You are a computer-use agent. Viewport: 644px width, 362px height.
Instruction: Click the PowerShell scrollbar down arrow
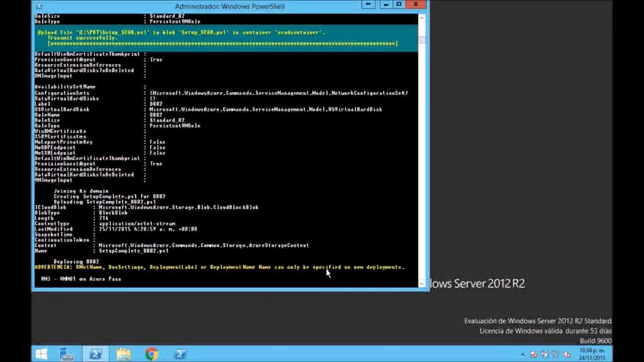click(x=422, y=283)
